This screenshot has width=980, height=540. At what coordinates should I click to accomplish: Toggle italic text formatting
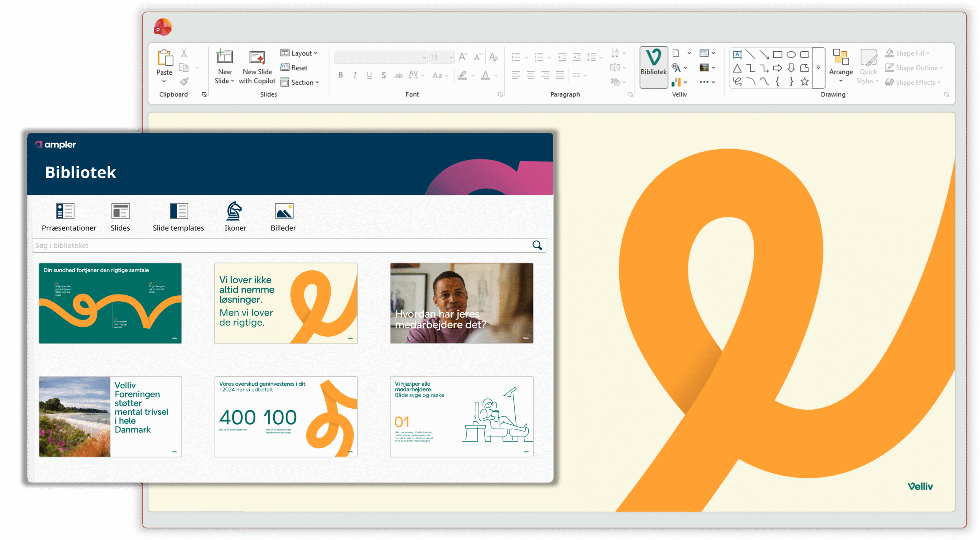[x=355, y=75]
